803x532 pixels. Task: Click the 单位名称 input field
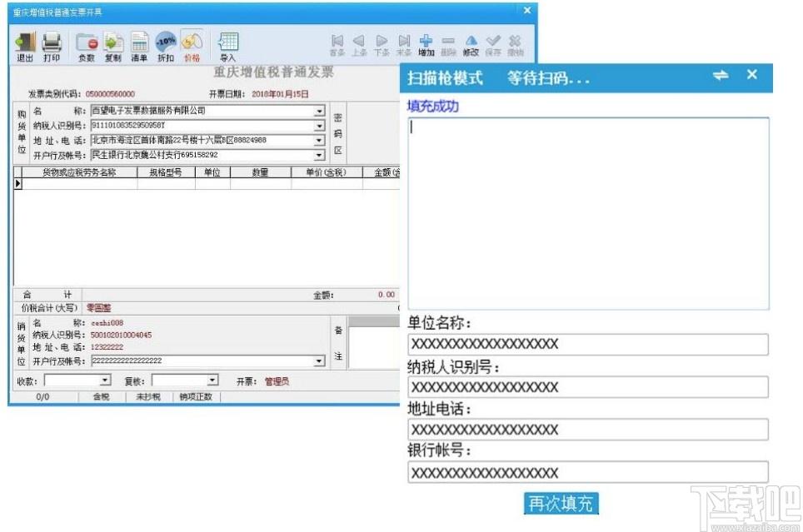(x=588, y=344)
